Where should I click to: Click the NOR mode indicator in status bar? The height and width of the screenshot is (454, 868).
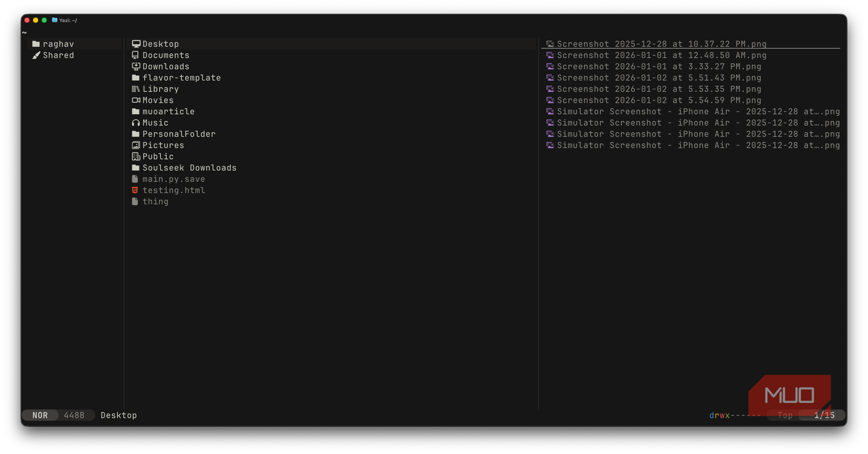pos(40,415)
